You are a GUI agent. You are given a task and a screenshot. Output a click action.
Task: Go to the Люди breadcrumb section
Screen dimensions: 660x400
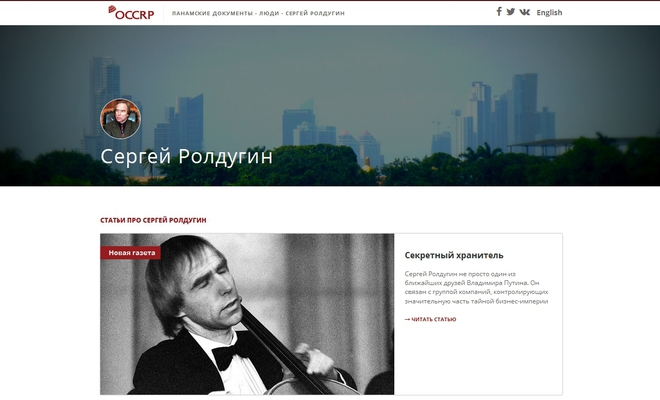[x=269, y=13]
